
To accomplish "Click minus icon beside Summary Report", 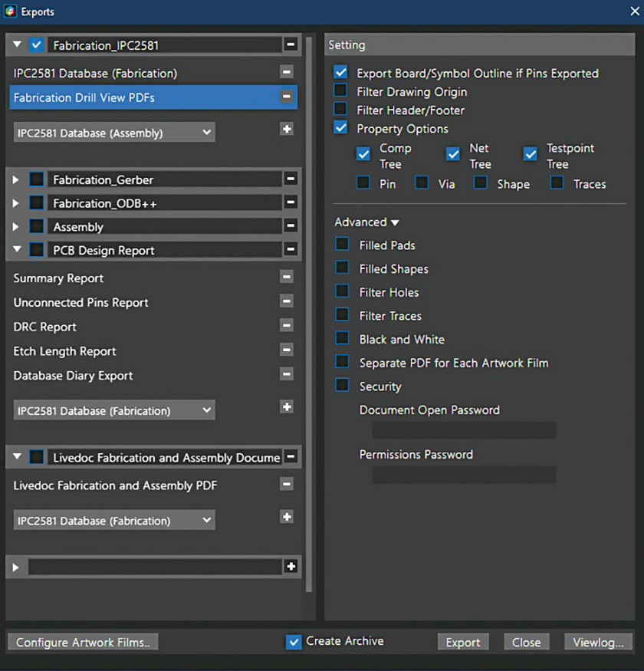I will 286,277.
